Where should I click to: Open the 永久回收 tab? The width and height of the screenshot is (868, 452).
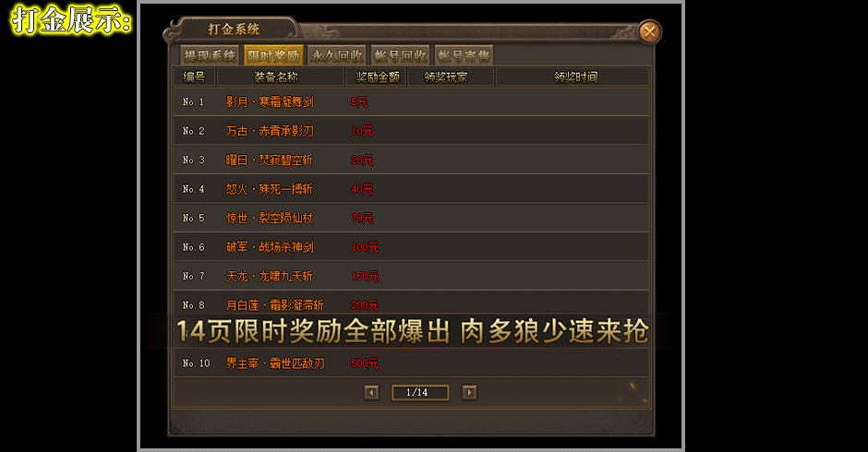(x=337, y=55)
